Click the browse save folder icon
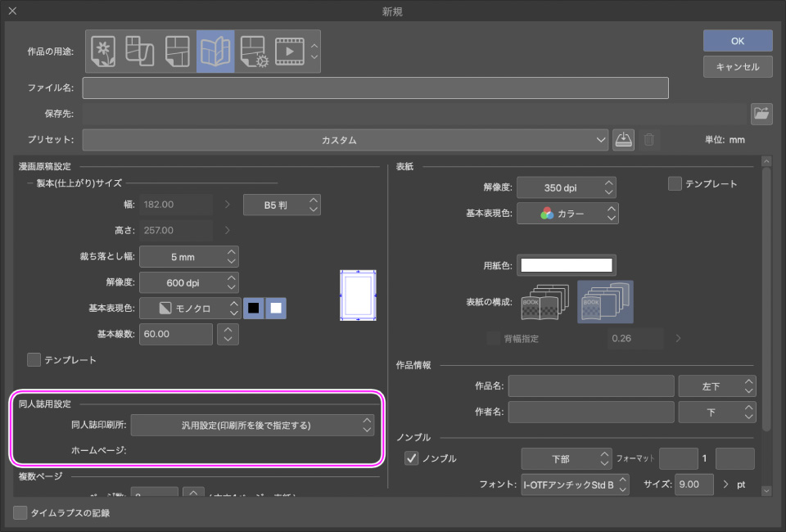This screenshot has width=786, height=532. (762, 114)
